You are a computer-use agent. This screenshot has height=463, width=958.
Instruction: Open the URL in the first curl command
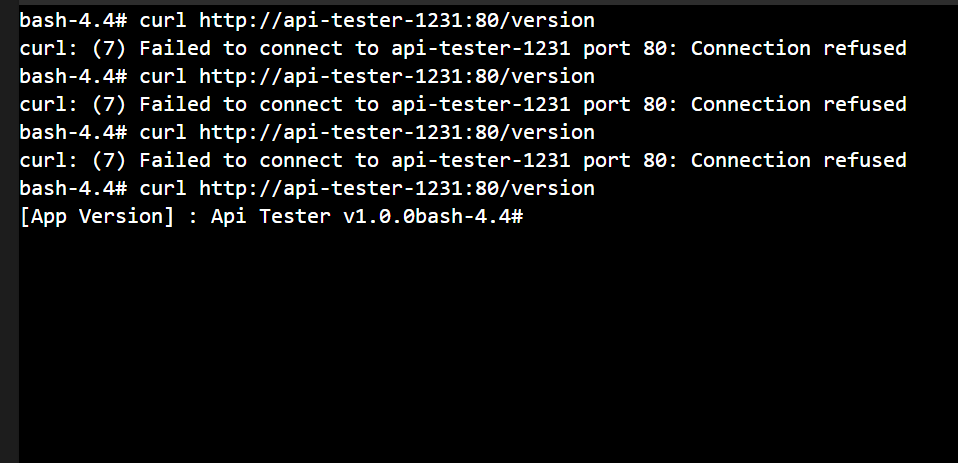(397, 20)
